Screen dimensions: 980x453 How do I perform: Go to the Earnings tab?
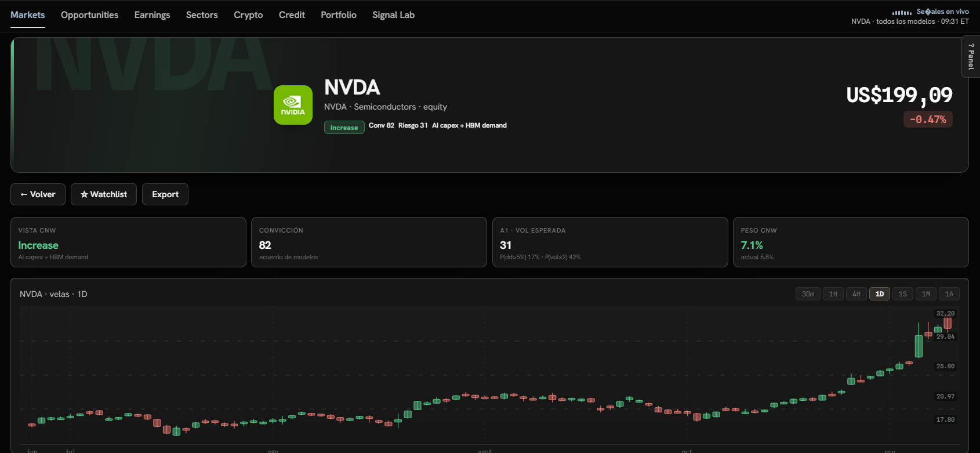(x=152, y=15)
